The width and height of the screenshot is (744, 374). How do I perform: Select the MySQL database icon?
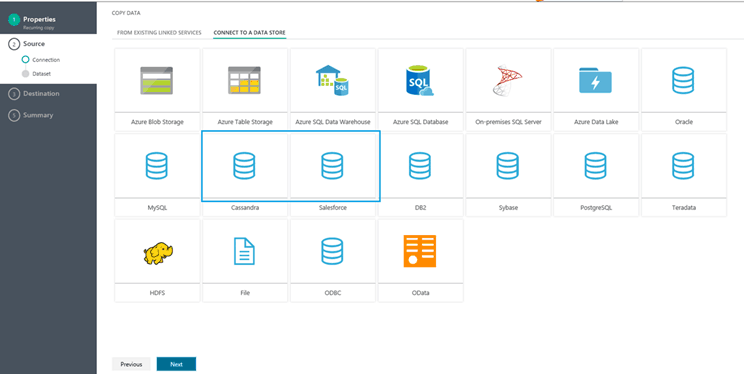coord(157,166)
